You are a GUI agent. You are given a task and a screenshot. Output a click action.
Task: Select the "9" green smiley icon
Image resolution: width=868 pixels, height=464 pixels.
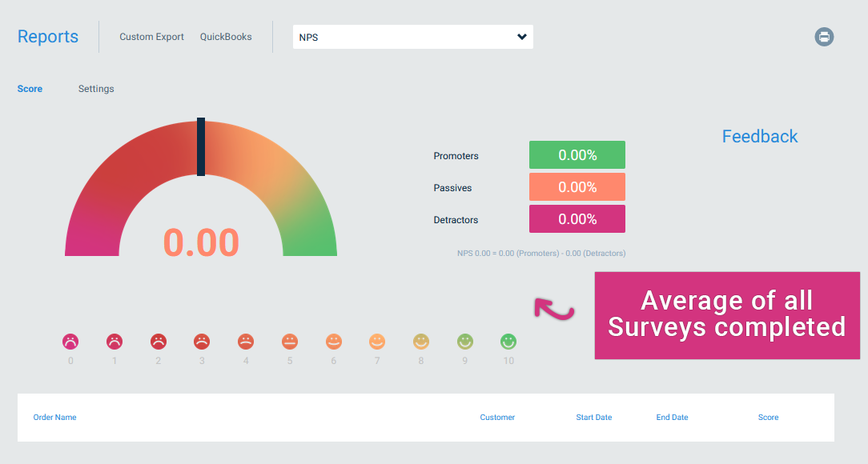pos(464,341)
